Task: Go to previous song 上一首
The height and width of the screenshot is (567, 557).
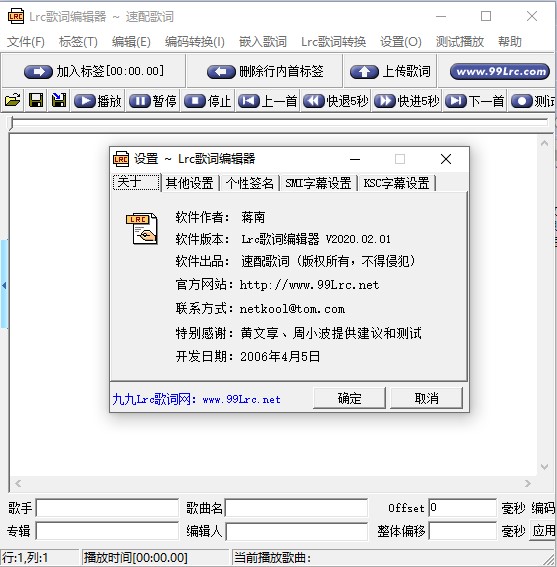Action: pyautogui.click(x=267, y=101)
